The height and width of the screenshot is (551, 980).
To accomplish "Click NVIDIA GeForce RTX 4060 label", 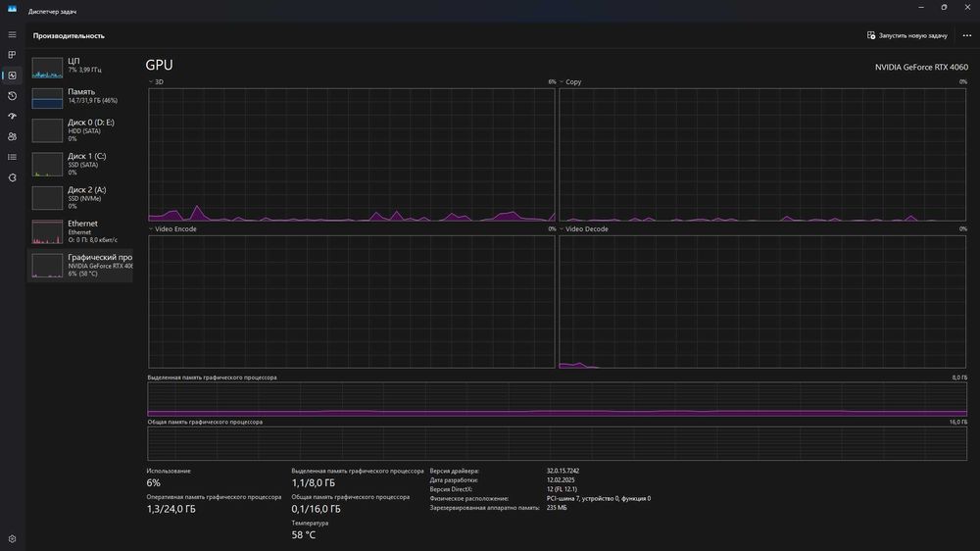I will 921,67.
